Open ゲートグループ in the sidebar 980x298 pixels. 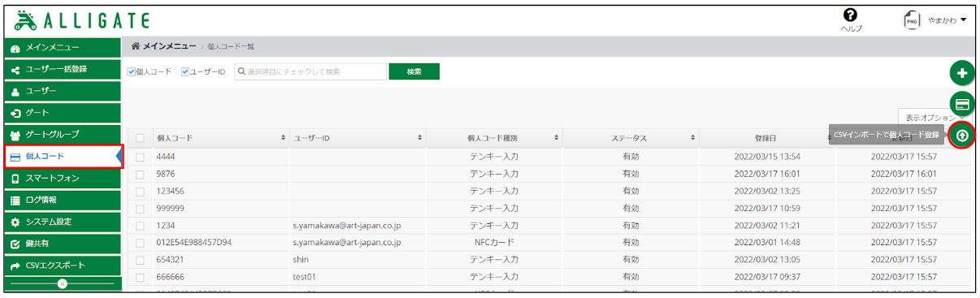63,135
